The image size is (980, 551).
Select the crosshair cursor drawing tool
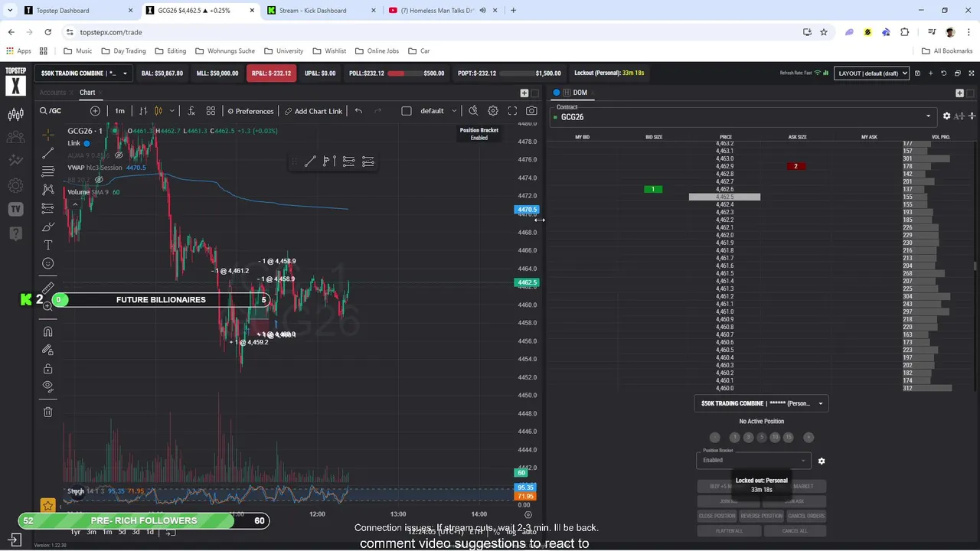pos(47,135)
